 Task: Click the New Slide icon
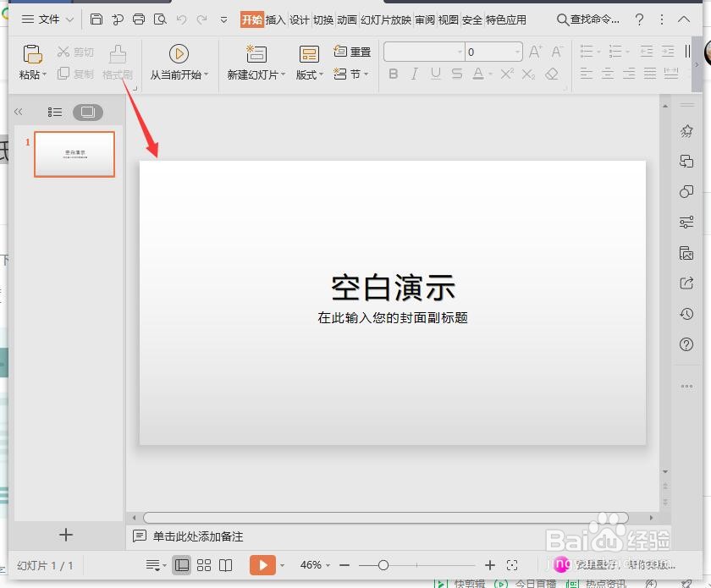coord(256,53)
